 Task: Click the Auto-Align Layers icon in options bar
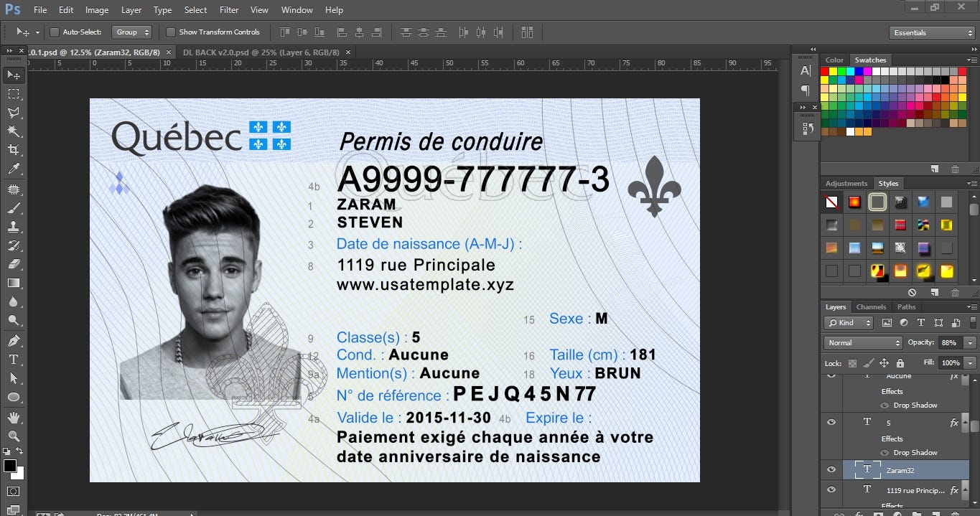coord(528,32)
